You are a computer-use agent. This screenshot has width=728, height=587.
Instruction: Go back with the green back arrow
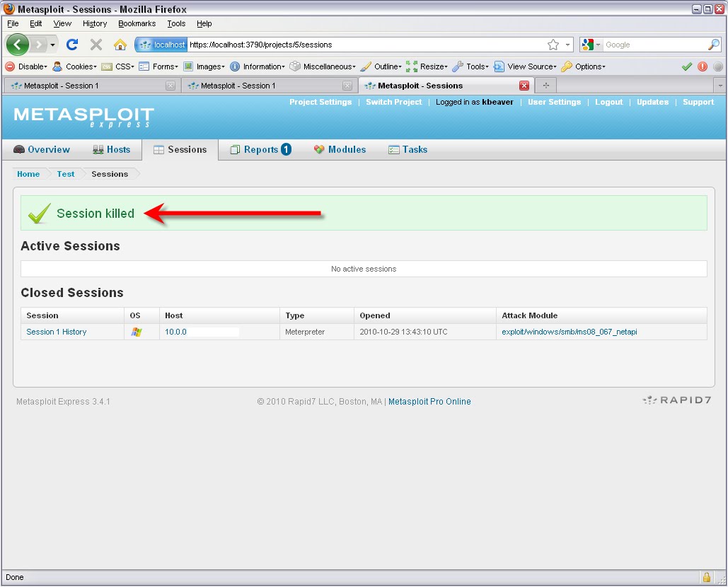(x=18, y=45)
